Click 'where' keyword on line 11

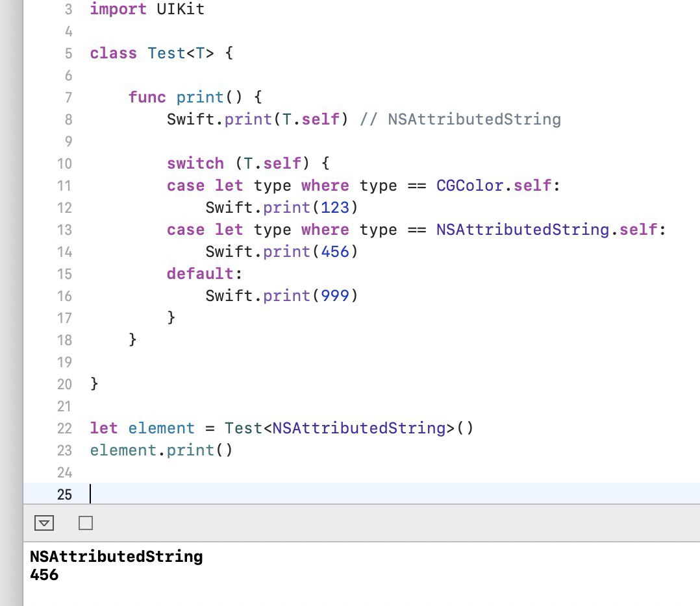325,186
